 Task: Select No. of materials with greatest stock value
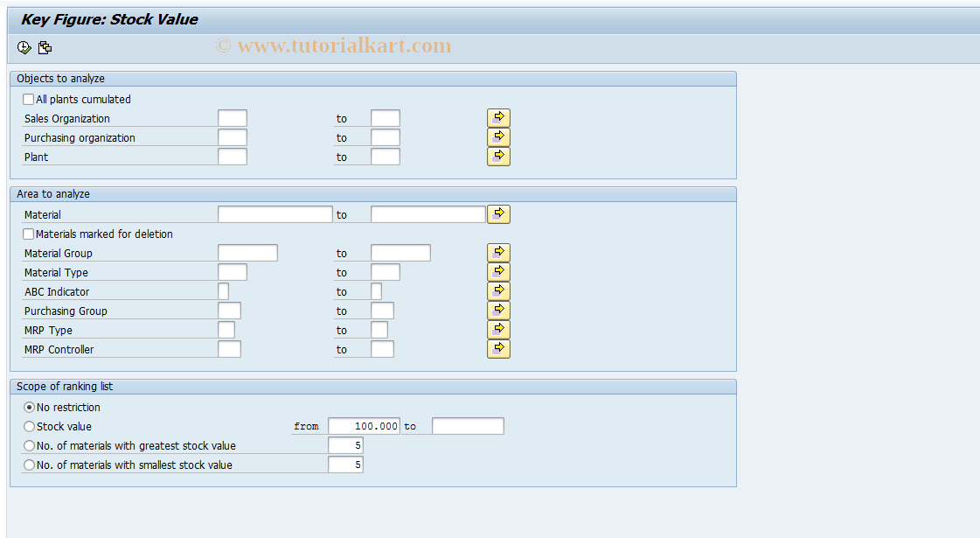(29, 445)
